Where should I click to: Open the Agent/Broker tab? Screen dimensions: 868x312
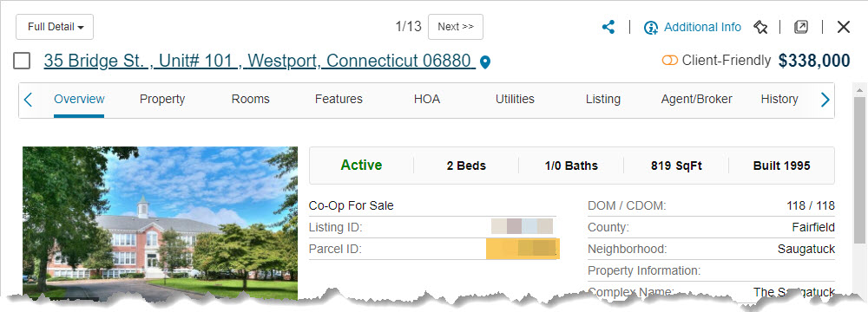coord(696,100)
